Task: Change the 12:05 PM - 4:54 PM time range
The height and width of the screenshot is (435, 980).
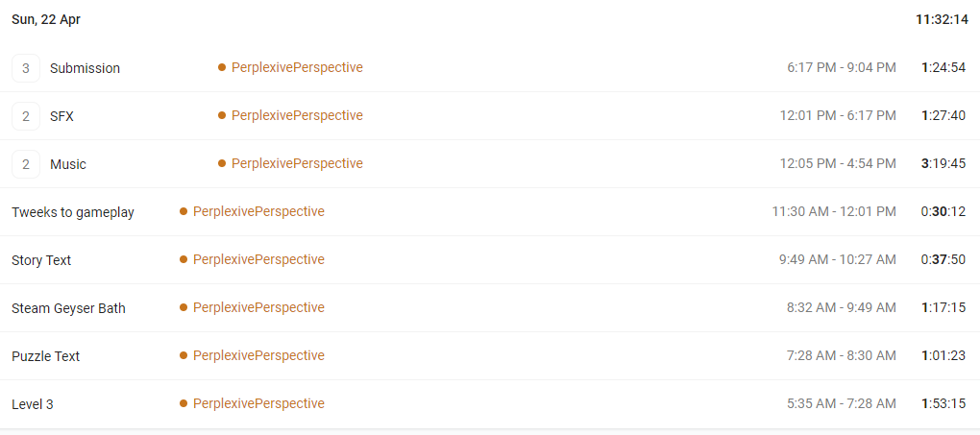Action: click(x=838, y=164)
